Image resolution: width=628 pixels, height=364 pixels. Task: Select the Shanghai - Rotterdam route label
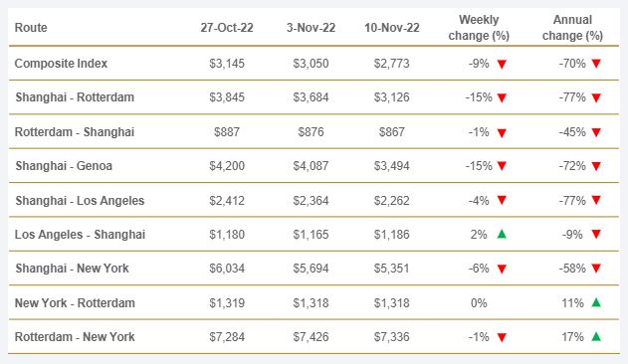75,97
